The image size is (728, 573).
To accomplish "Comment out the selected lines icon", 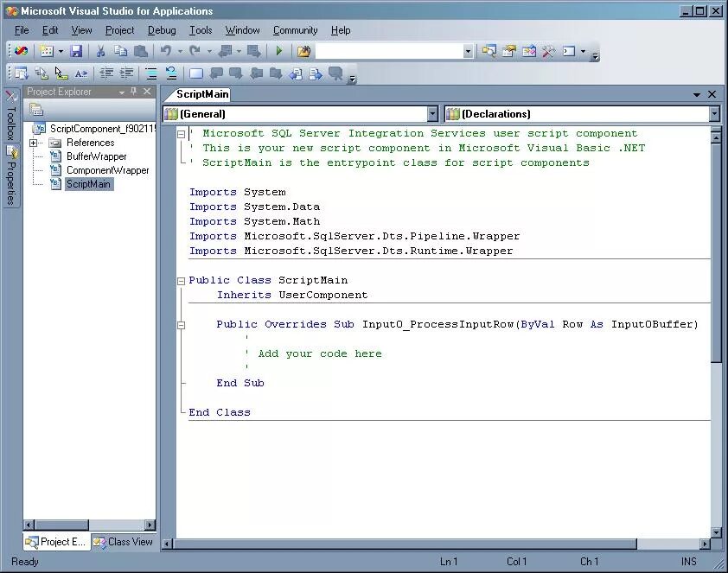I will pyautogui.click(x=151, y=73).
